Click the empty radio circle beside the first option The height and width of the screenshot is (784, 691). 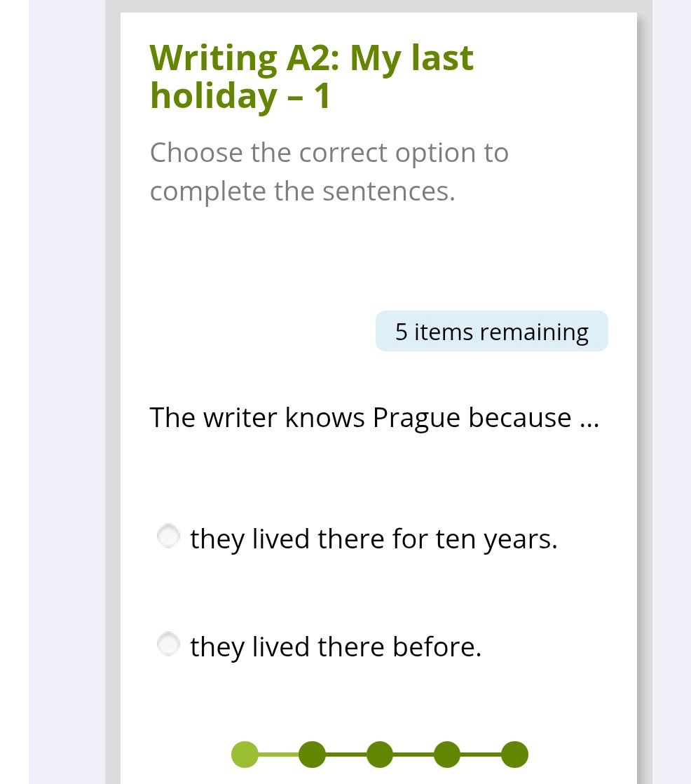click(168, 536)
